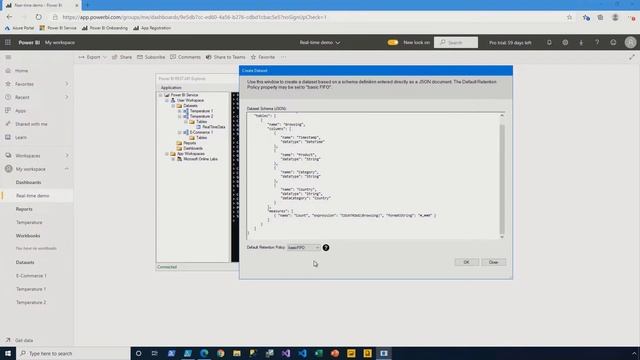Select the E-Commerce 1 dataset in sidebar

point(31,276)
